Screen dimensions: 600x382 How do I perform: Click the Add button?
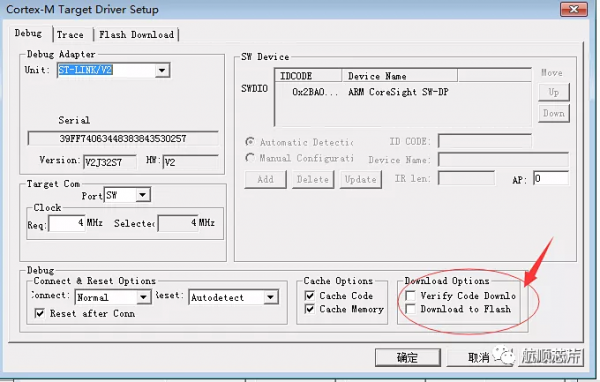pos(265,179)
